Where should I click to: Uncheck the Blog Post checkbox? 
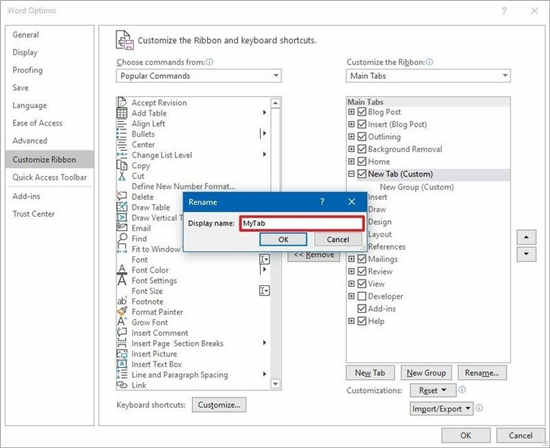[x=362, y=112]
